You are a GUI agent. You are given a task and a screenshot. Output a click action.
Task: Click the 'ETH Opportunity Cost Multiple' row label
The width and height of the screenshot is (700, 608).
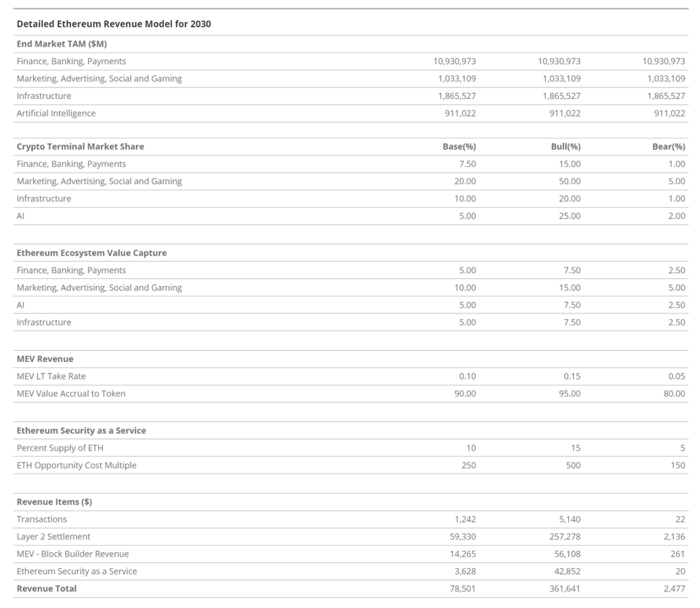click(x=77, y=465)
